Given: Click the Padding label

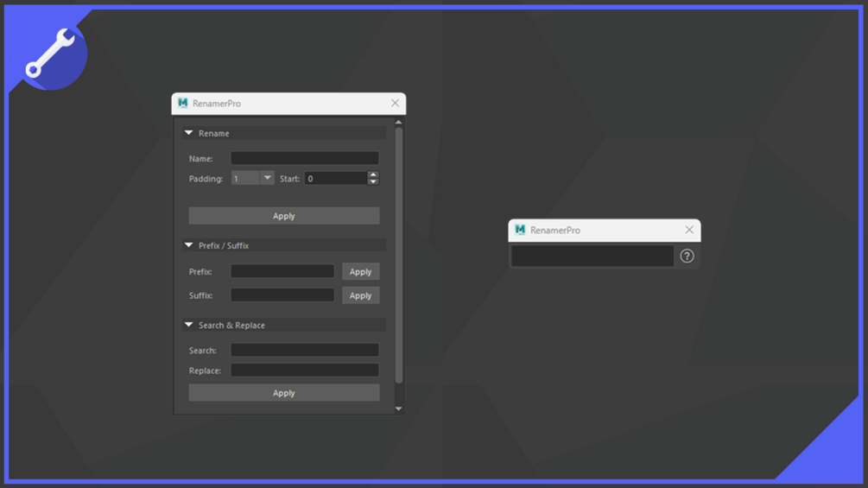Looking at the screenshot, I should [206, 179].
